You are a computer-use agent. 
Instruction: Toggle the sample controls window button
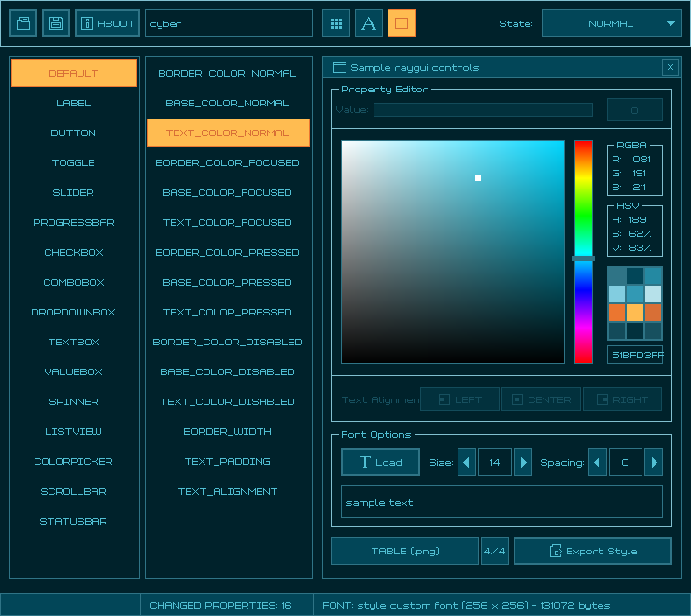[402, 23]
